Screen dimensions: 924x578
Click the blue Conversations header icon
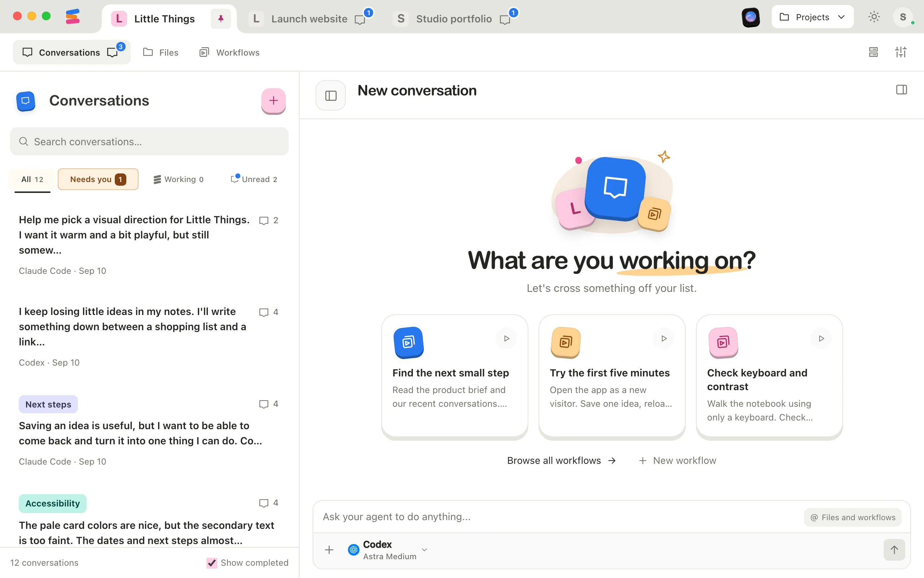pos(26,101)
